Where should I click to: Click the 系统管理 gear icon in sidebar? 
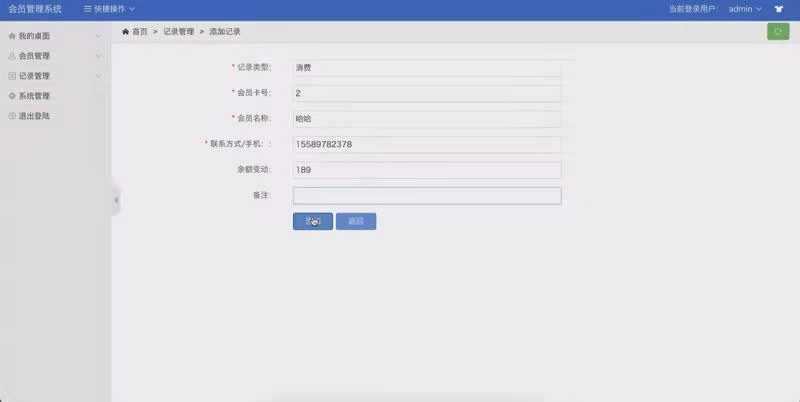pyautogui.click(x=12, y=96)
